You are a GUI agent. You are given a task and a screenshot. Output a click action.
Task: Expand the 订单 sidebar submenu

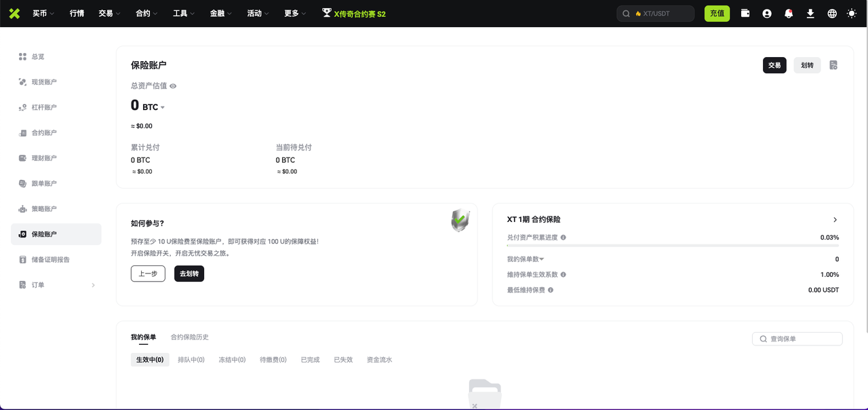tap(93, 285)
